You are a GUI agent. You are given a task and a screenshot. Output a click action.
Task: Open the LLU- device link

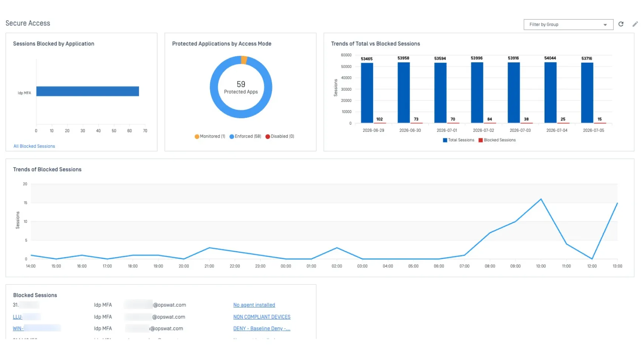pyautogui.click(x=18, y=317)
